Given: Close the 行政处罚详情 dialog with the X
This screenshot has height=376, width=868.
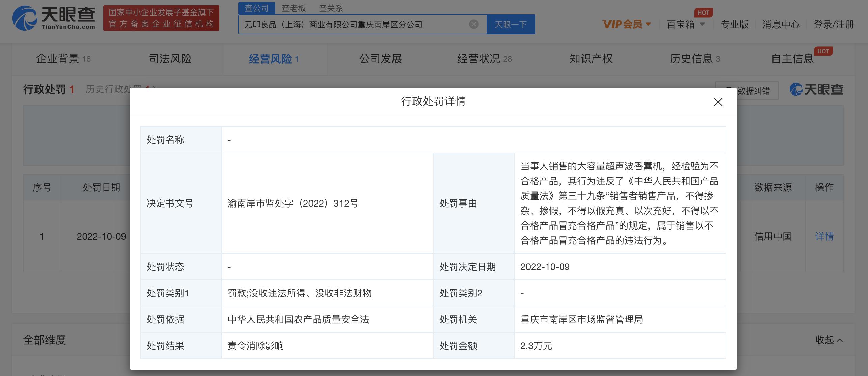Looking at the screenshot, I should click(x=718, y=102).
